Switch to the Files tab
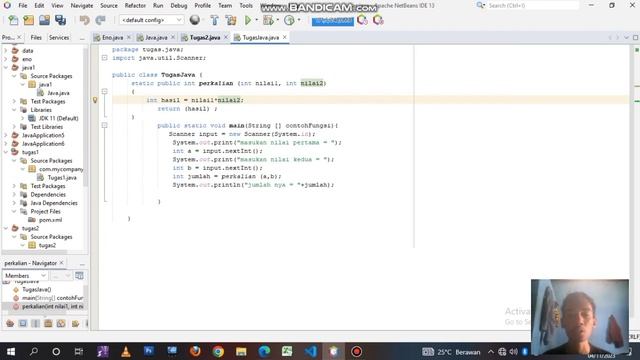Screen dimensions: 640x360 [x=36, y=38]
